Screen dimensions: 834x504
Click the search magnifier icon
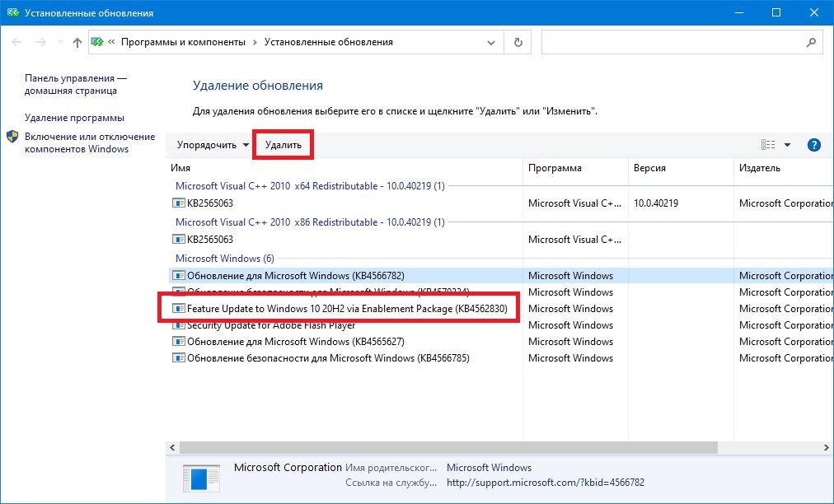[x=811, y=43]
